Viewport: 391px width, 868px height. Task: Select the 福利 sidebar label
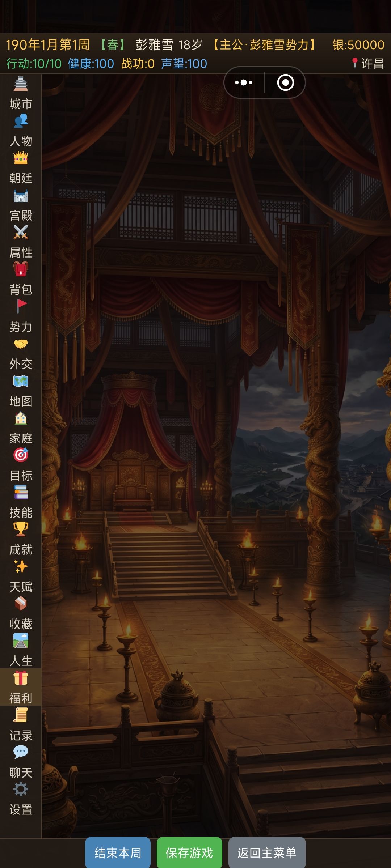pyautogui.click(x=21, y=698)
